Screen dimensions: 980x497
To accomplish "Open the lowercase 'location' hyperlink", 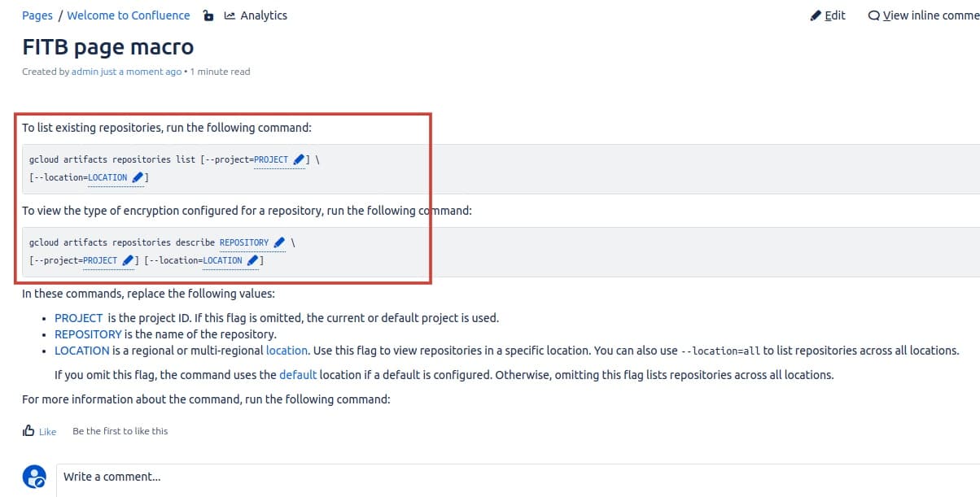I will (x=287, y=351).
